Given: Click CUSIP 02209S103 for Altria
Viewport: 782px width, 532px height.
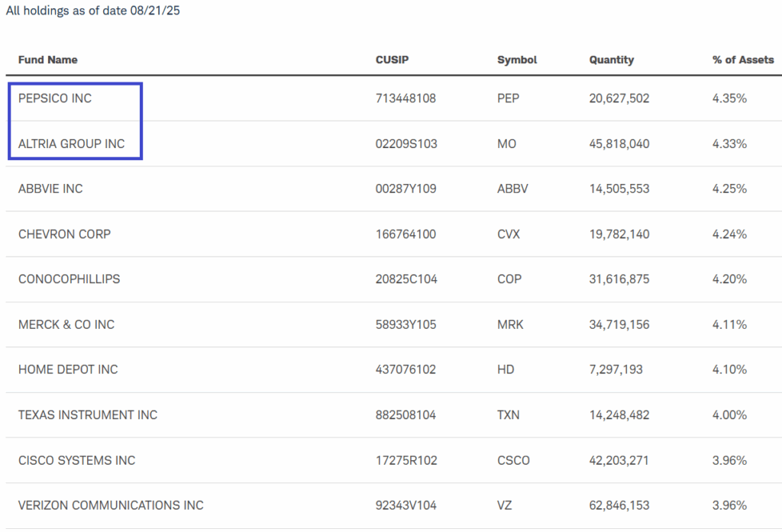Looking at the screenshot, I should click(x=406, y=143).
